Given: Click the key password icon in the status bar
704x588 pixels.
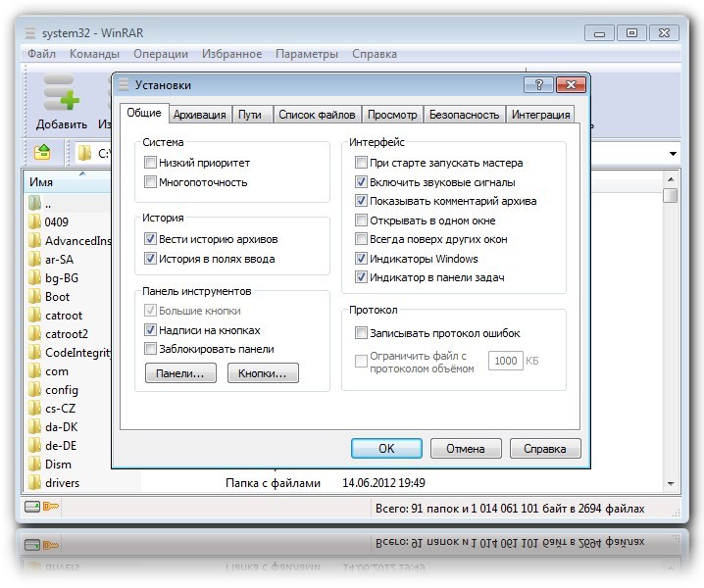Looking at the screenshot, I should click(x=51, y=507).
